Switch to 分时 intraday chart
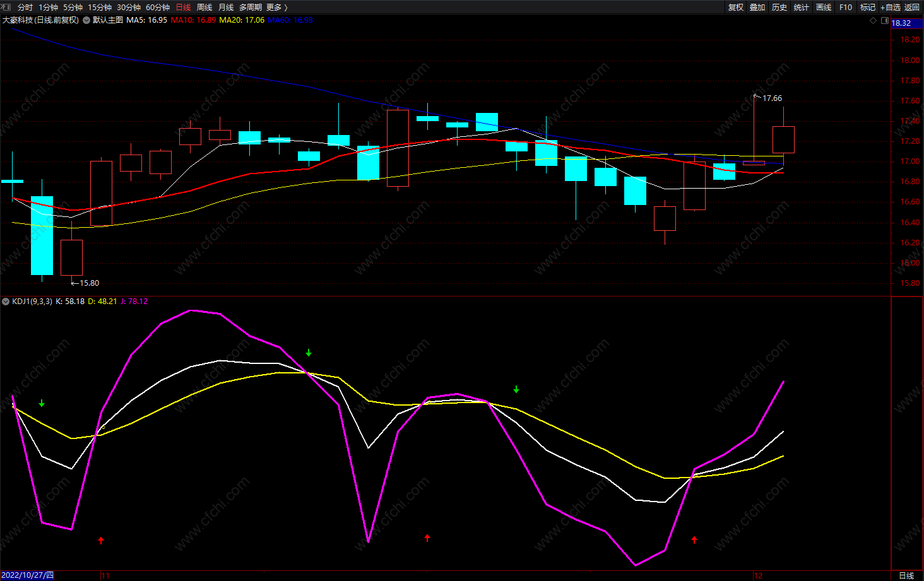 pos(25,7)
